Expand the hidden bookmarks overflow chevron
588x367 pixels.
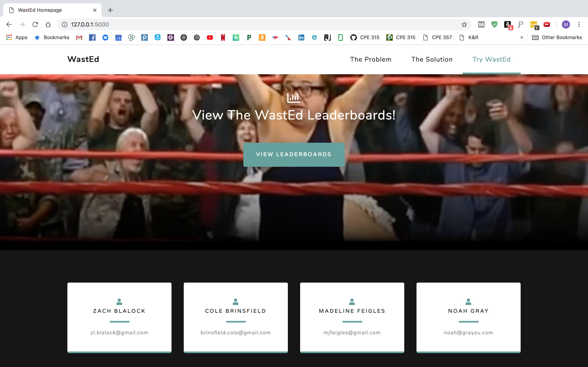522,38
